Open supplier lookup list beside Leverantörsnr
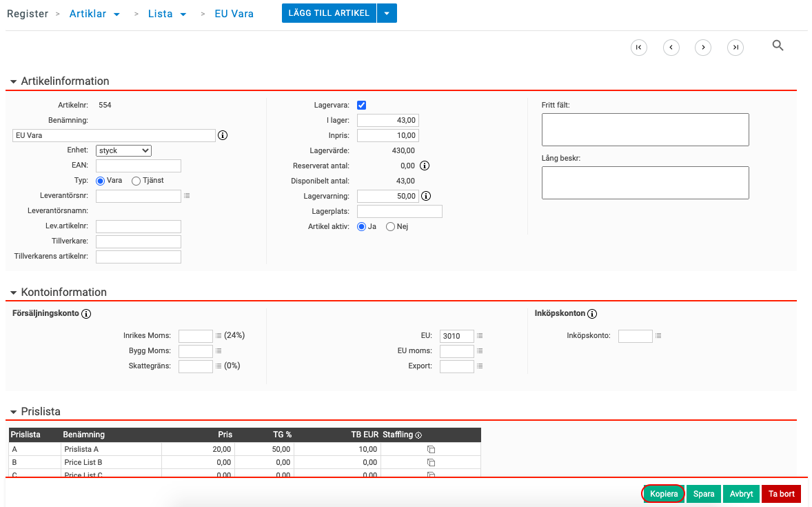The height and width of the screenshot is (507, 812). coord(187,196)
